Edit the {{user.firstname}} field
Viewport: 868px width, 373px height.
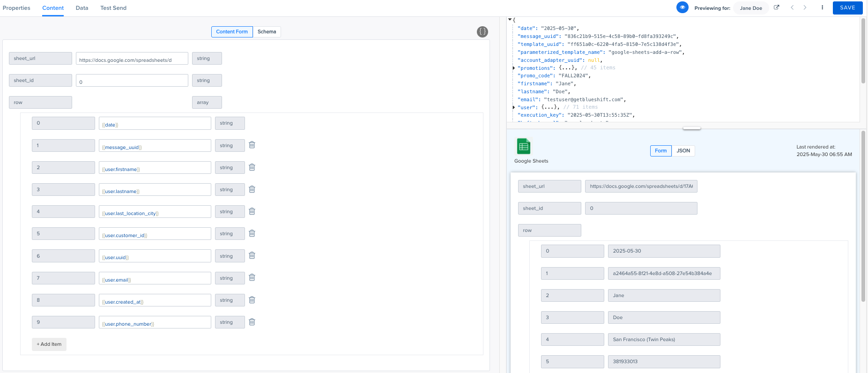click(155, 168)
